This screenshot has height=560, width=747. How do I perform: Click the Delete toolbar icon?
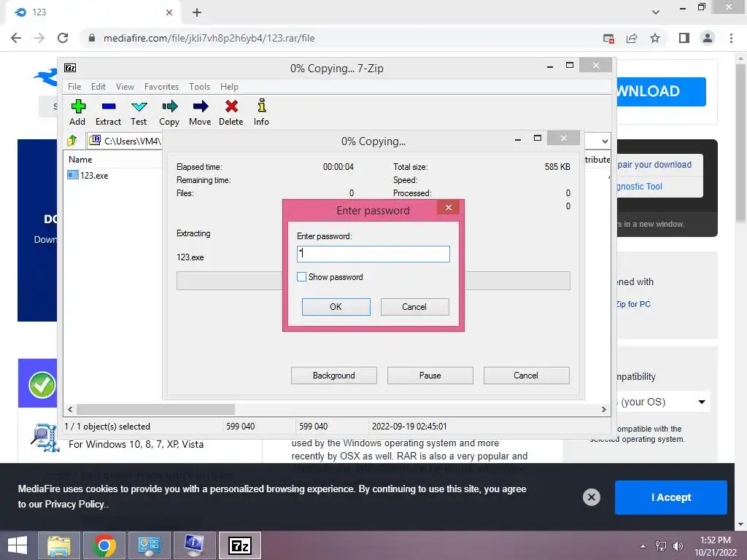(x=231, y=112)
